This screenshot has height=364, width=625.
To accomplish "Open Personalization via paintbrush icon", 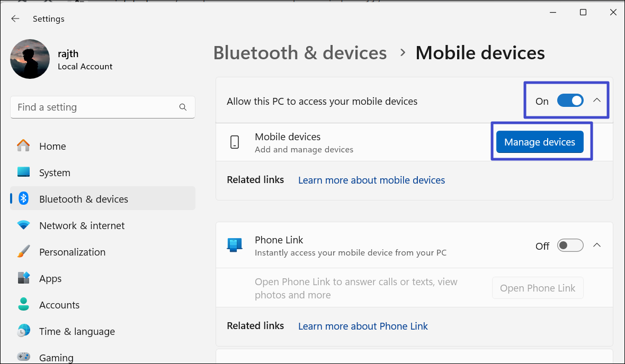I will coord(23,252).
